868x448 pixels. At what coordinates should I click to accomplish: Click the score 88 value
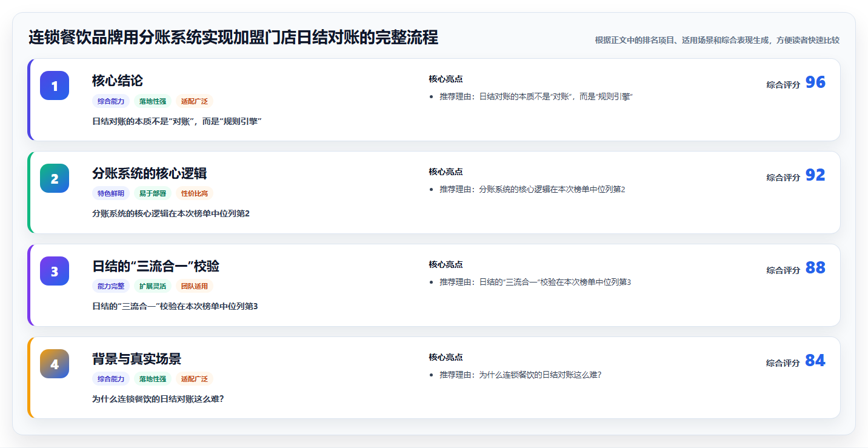click(x=815, y=268)
